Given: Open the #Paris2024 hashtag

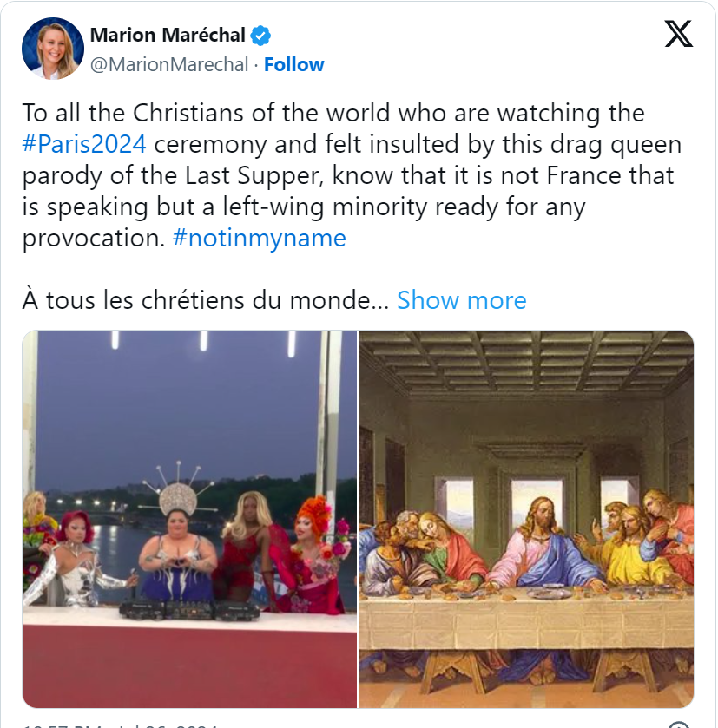Looking at the screenshot, I should coord(82,144).
